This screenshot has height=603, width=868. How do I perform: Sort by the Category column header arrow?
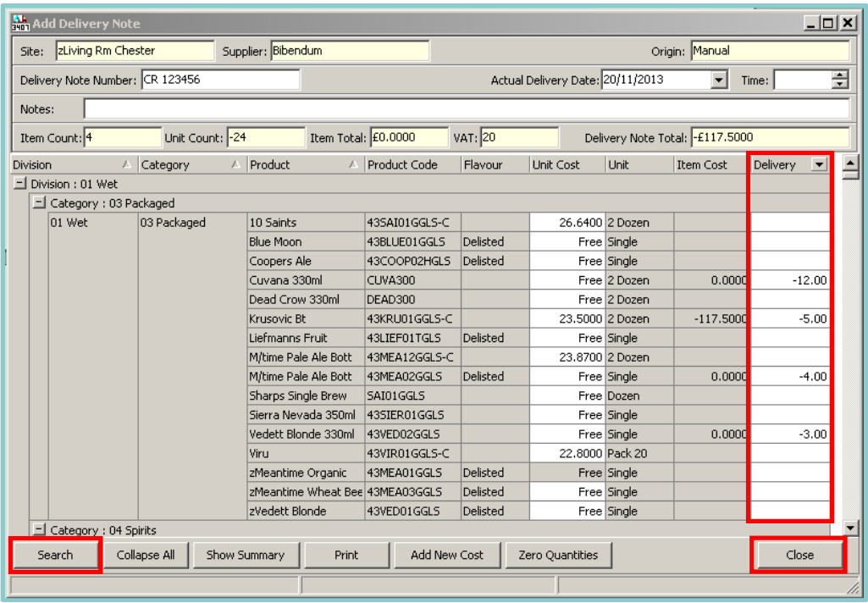click(235, 165)
